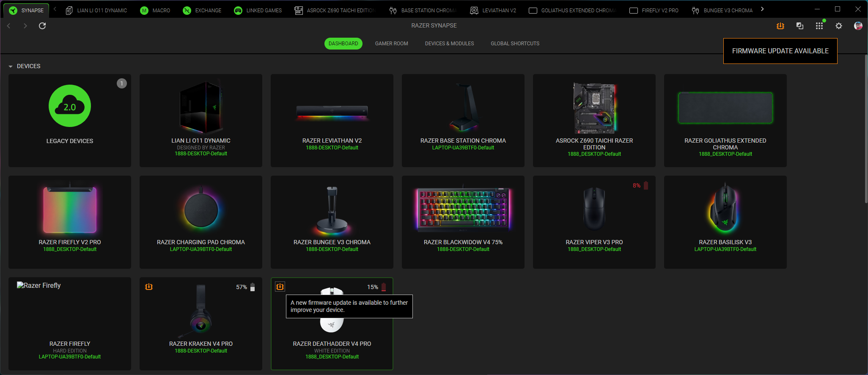The height and width of the screenshot is (375, 868).
Task: Open the Razer BlackWidow V4 75% card
Action: [x=463, y=222]
